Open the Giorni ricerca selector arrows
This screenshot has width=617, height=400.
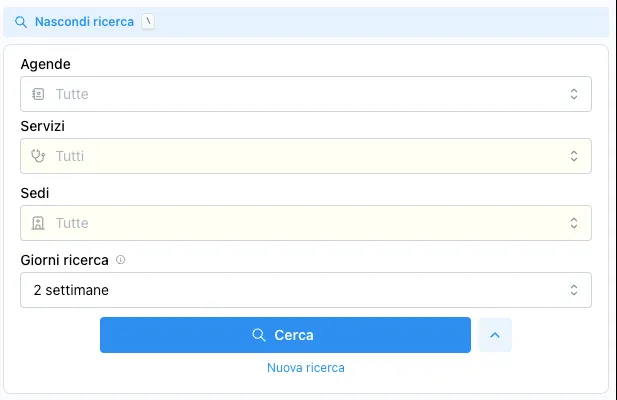pyautogui.click(x=574, y=290)
